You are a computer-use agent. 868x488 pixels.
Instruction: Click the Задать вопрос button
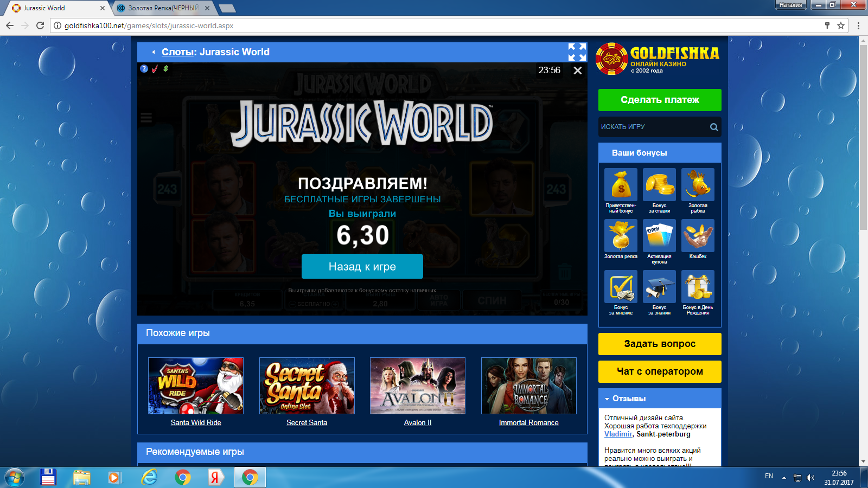point(660,344)
